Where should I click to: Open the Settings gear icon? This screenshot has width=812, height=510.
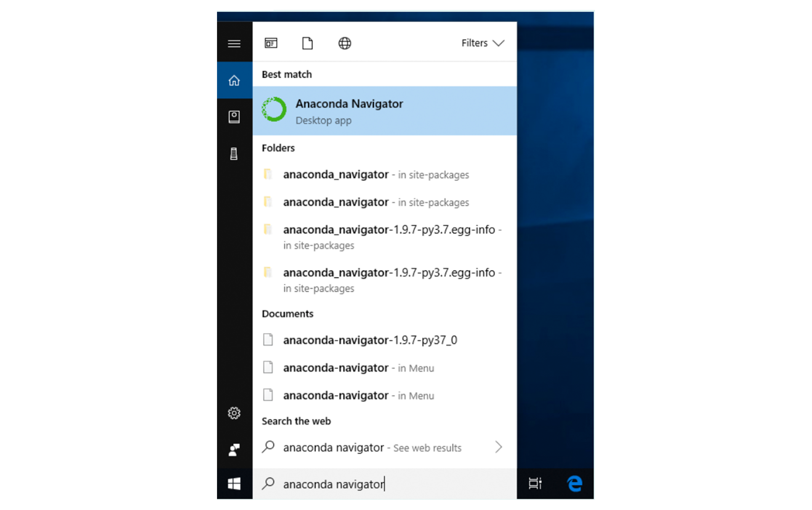234,413
